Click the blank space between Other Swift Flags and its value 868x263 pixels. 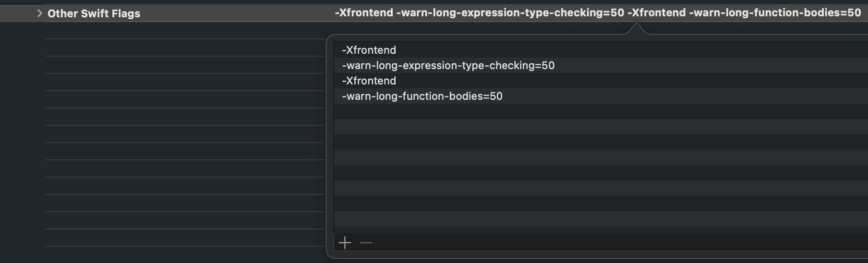(235, 13)
